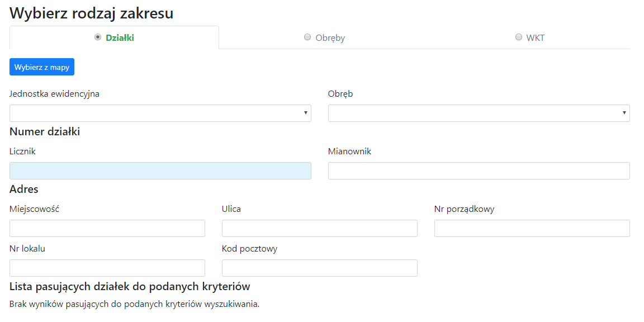Click the Wybierz z mapy button
The image size is (644, 322).
coord(41,67)
